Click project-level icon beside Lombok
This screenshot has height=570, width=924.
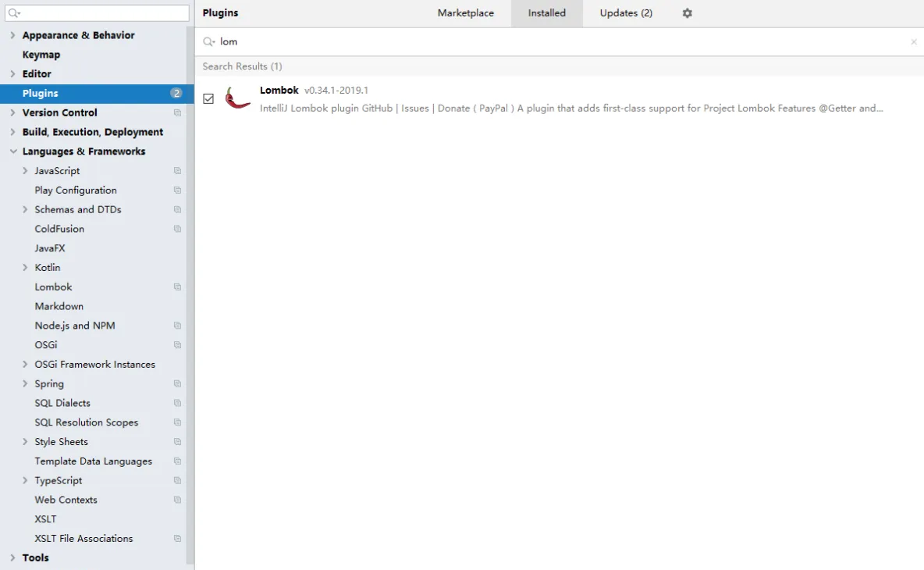[x=177, y=287]
